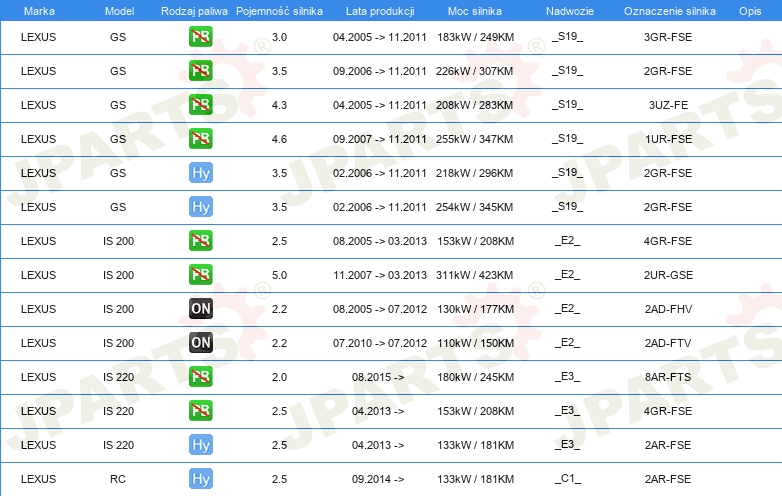Click petrol icon in GS 3.0 row
The image size is (782, 496).
[200, 37]
